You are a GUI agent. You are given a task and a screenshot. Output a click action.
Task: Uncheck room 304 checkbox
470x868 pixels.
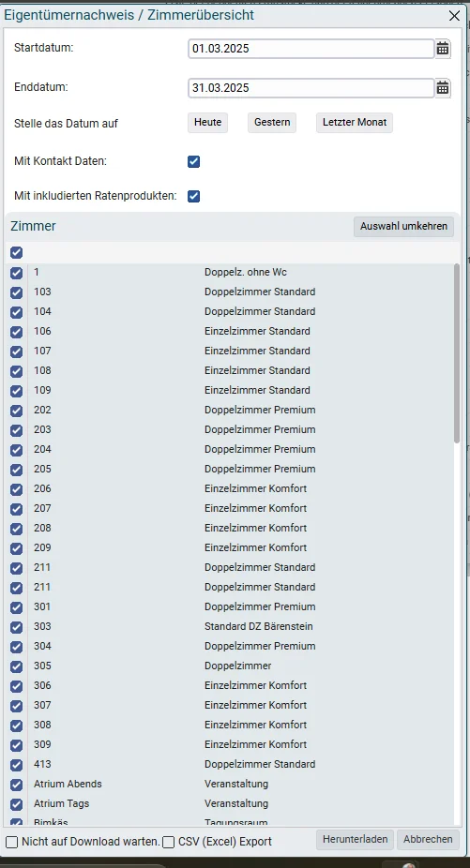coord(17,647)
